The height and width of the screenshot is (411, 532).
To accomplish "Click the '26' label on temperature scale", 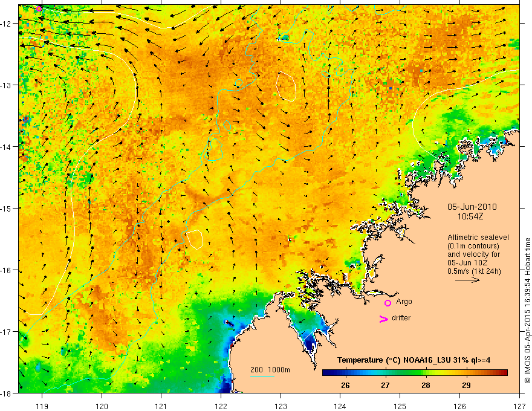I will (x=345, y=385).
